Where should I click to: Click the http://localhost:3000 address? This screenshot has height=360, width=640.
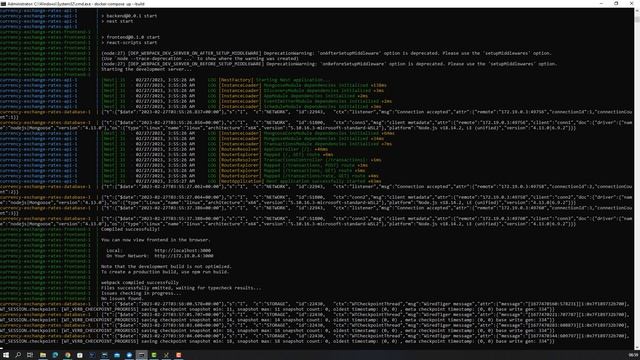click(182, 251)
